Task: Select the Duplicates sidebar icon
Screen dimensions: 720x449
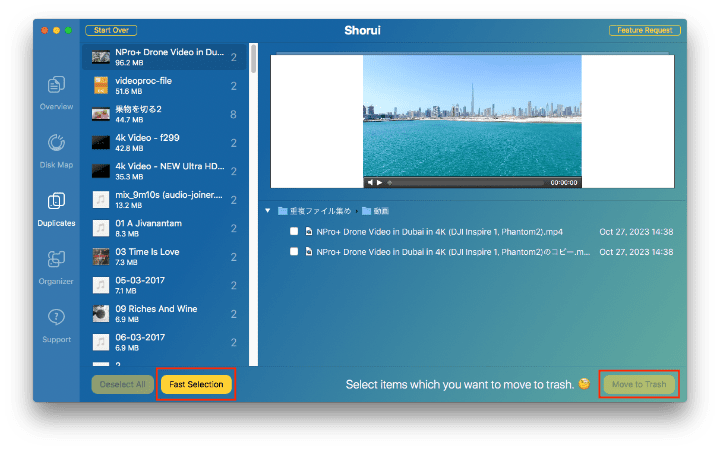Action: [56, 201]
